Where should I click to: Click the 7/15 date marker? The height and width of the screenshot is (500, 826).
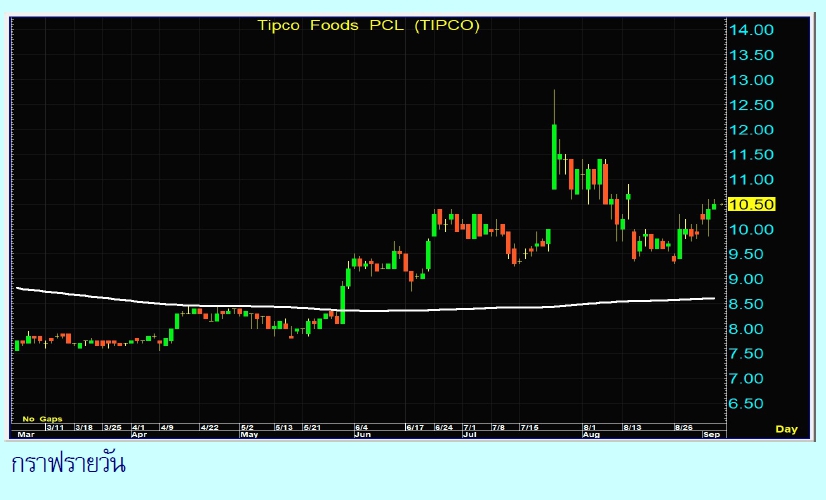point(529,427)
